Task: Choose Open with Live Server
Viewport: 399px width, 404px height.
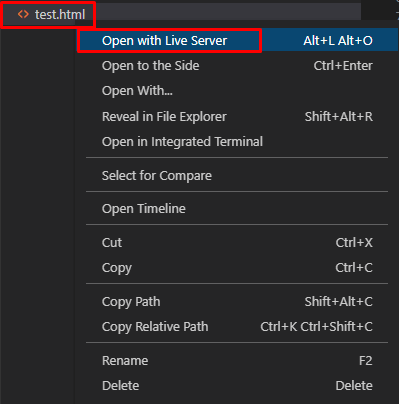Action: pos(237,41)
